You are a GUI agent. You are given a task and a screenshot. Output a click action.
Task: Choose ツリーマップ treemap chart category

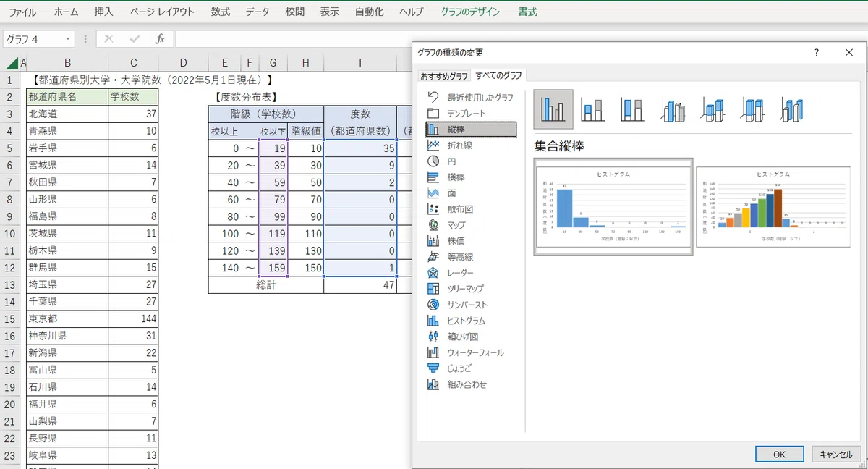pyautogui.click(x=471, y=288)
